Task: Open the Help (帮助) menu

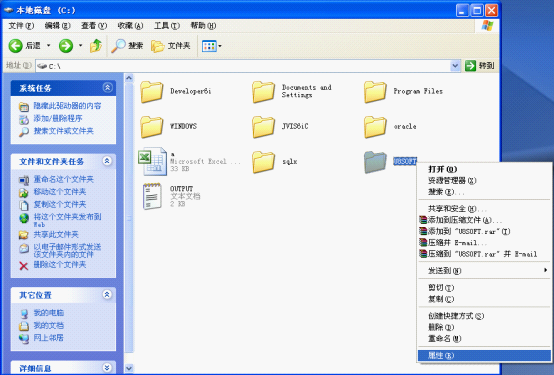Action: tap(203, 26)
